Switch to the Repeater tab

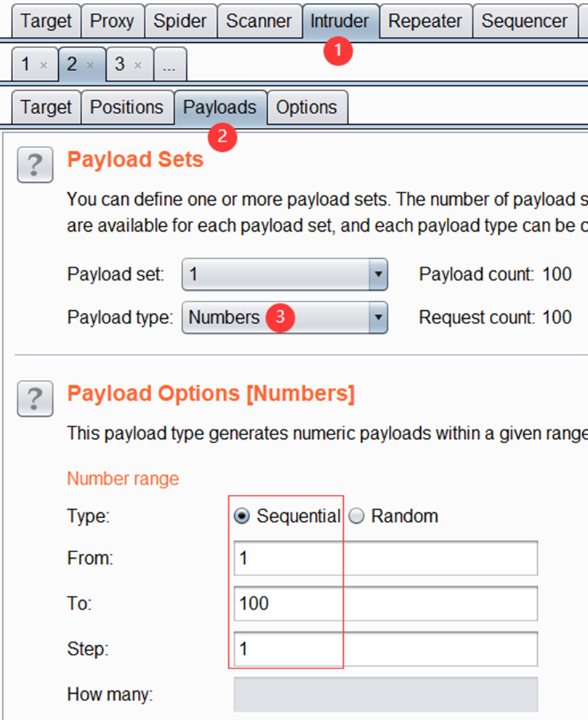(x=425, y=21)
